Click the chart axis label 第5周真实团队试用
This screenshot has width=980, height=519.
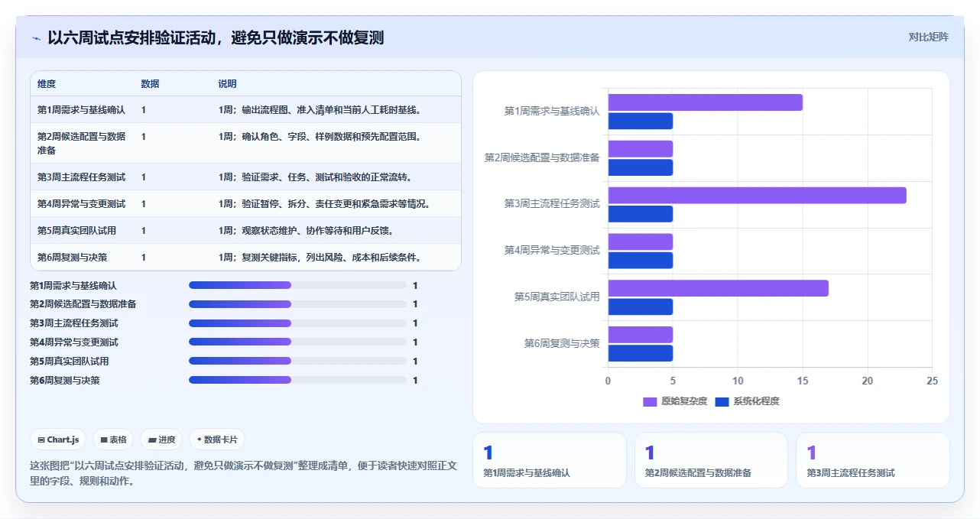pos(557,297)
